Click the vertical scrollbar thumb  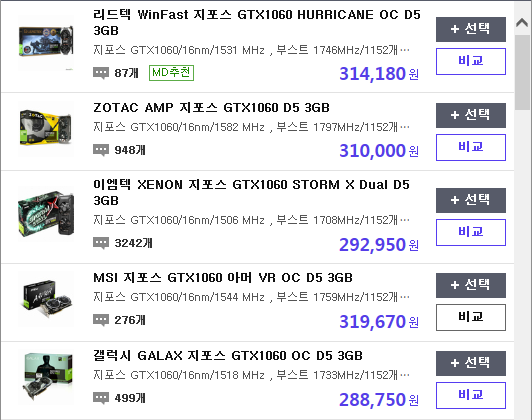522,72
